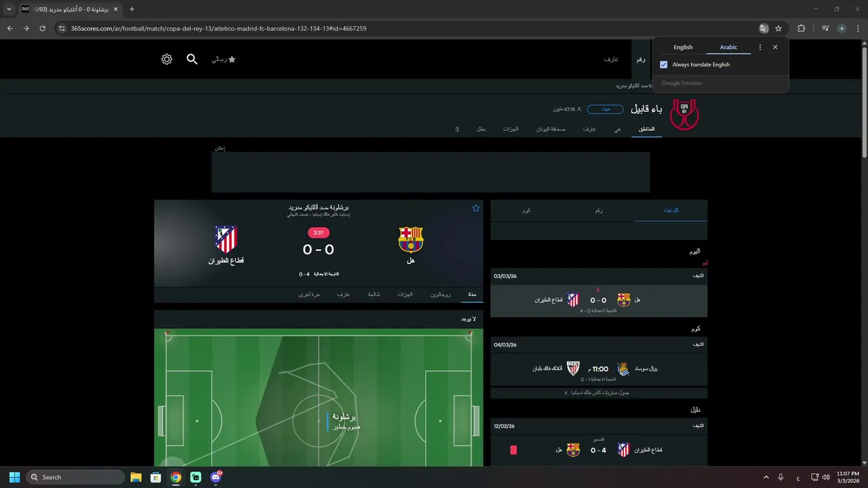Bookmark this page with the star icon

pyautogui.click(x=778, y=28)
